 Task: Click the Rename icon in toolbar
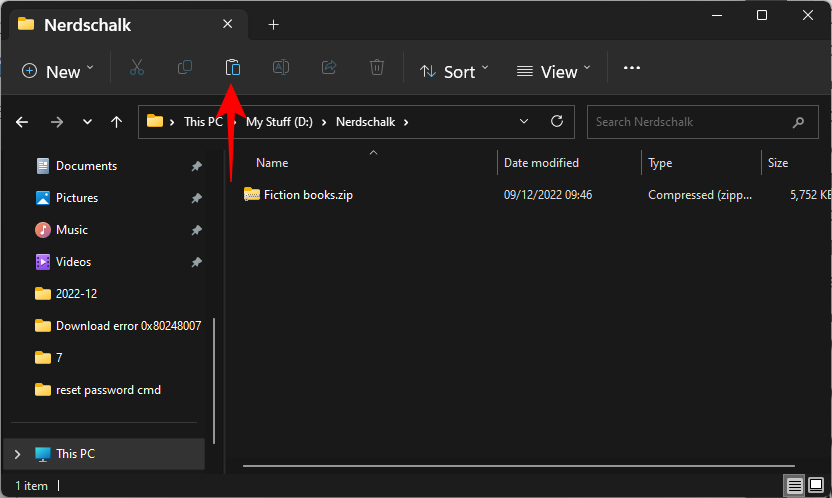point(281,68)
